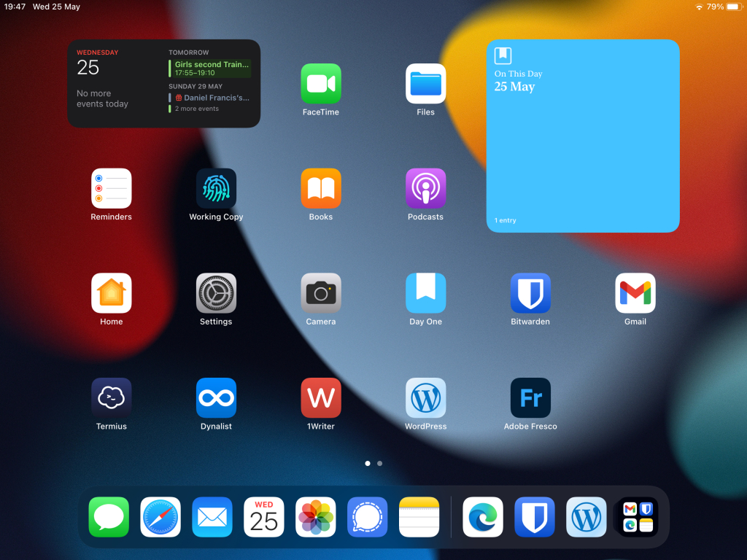Open the Day One app icon
Screen dimensions: 747x560
(425, 293)
